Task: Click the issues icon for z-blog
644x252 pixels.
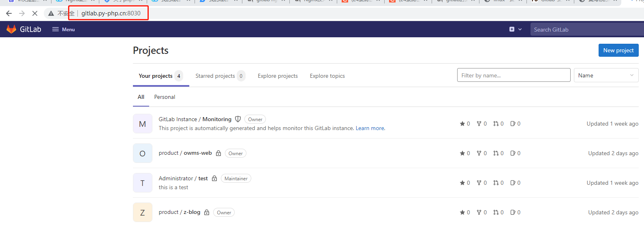Action: (x=513, y=212)
